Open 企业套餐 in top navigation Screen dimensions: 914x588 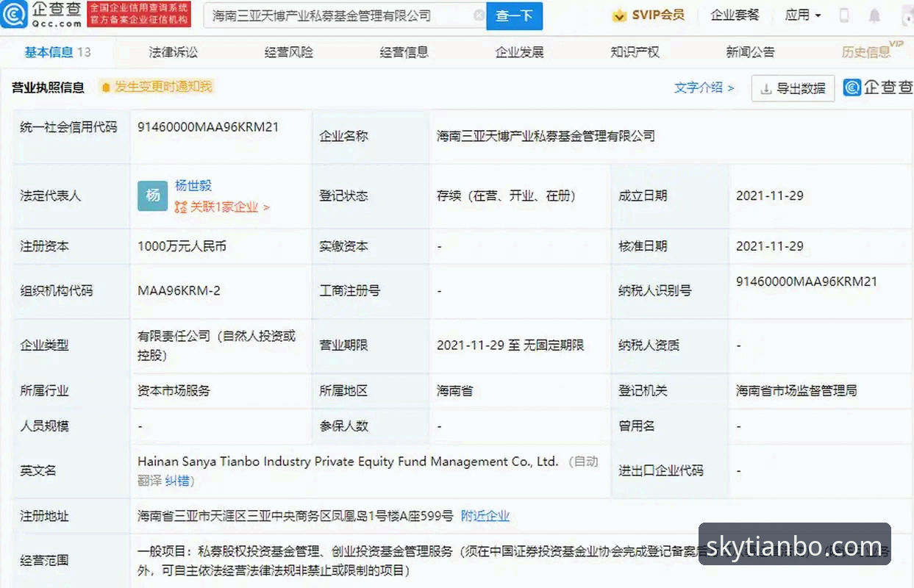pyautogui.click(x=735, y=15)
